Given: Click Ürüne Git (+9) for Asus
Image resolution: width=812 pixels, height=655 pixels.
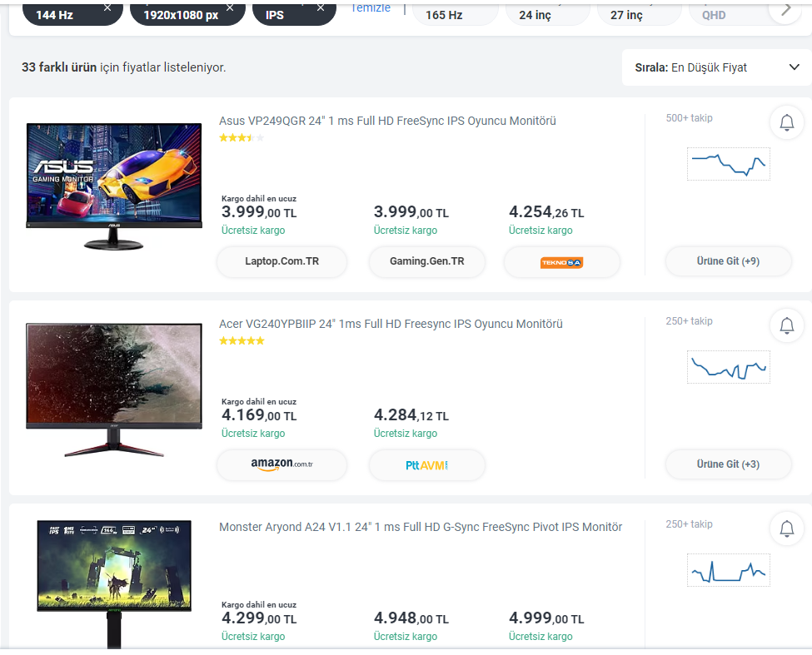Looking at the screenshot, I should pyautogui.click(x=728, y=261).
